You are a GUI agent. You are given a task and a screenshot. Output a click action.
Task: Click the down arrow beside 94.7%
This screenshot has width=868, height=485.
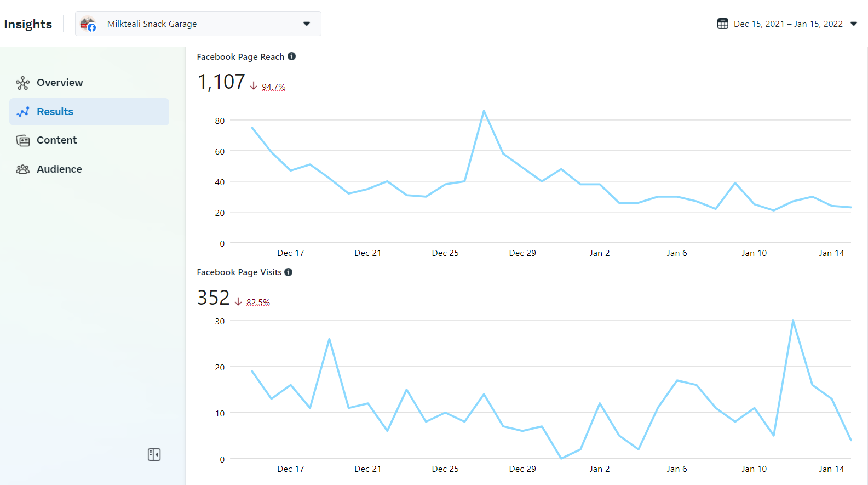tap(254, 86)
